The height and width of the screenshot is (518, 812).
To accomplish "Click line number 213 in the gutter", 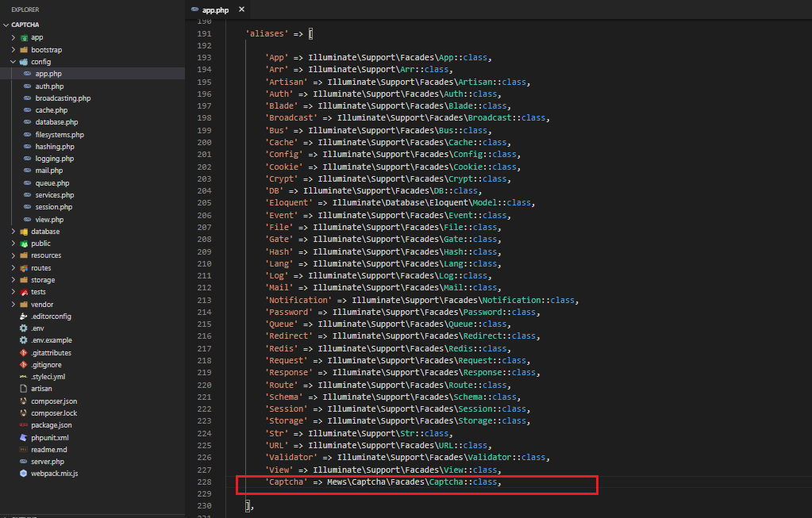I will 203,300.
